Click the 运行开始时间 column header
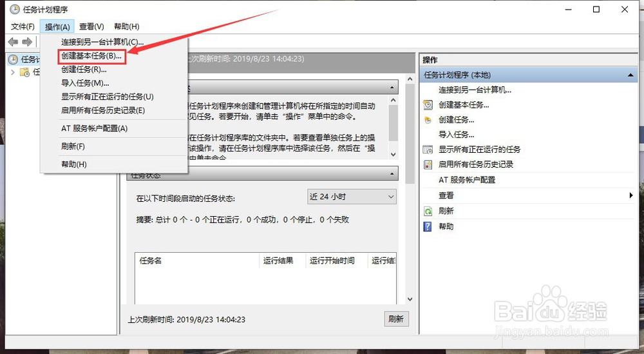Image resolution: width=644 pixels, height=354 pixels. pos(337,261)
